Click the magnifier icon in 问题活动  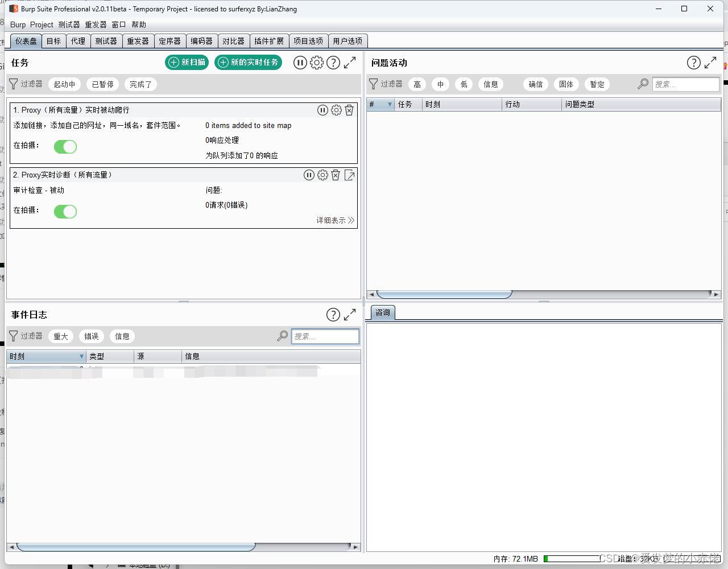click(643, 84)
